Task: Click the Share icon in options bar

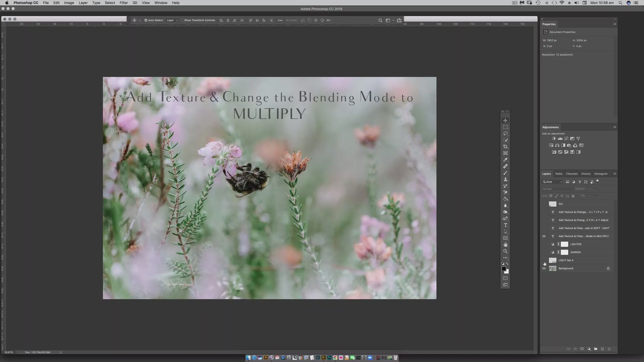Action: click(x=399, y=20)
